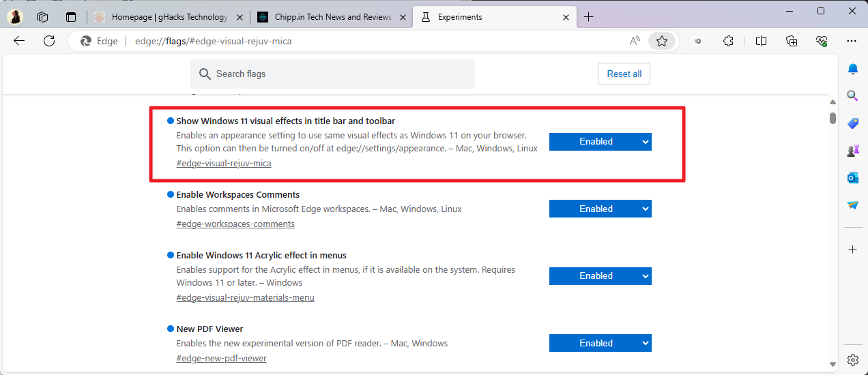The width and height of the screenshot is (868, 375).
Task: Click the Edge logo in address bar
Action: click(x=86, y=41)
